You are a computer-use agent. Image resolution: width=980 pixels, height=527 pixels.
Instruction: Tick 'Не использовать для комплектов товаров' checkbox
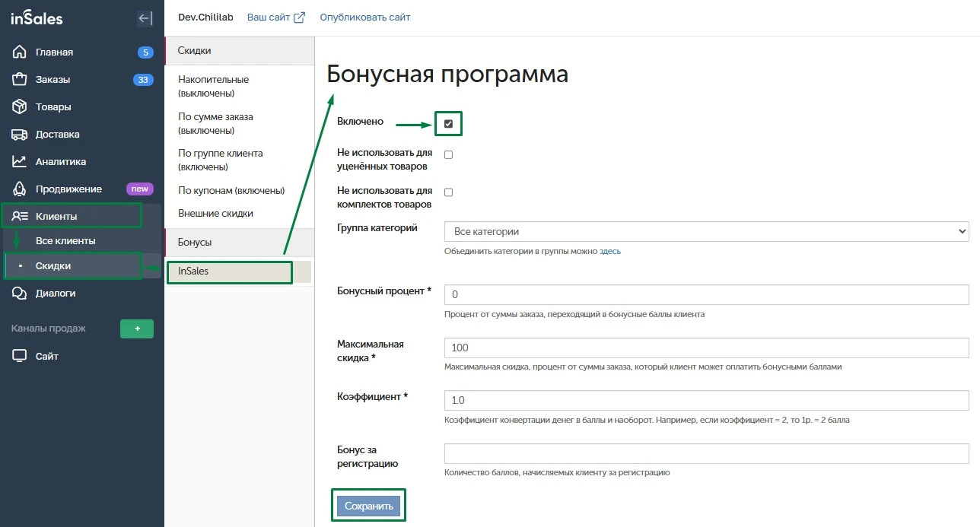point(449,192)
